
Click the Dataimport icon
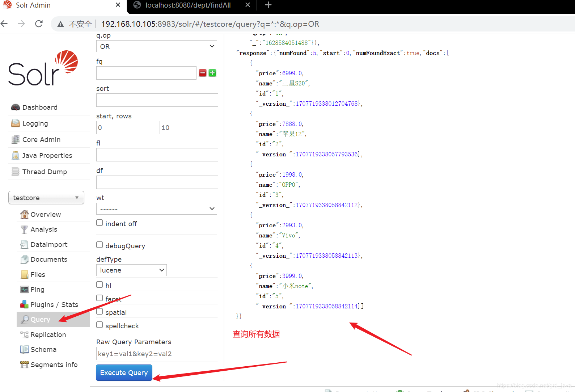pyautogui.click(x=24, y=244)
